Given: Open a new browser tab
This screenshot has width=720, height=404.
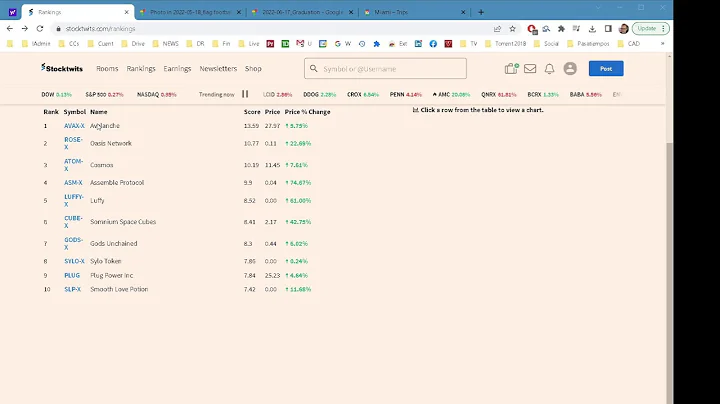Looking at the screenshot, I should click(x=481, y=12).
